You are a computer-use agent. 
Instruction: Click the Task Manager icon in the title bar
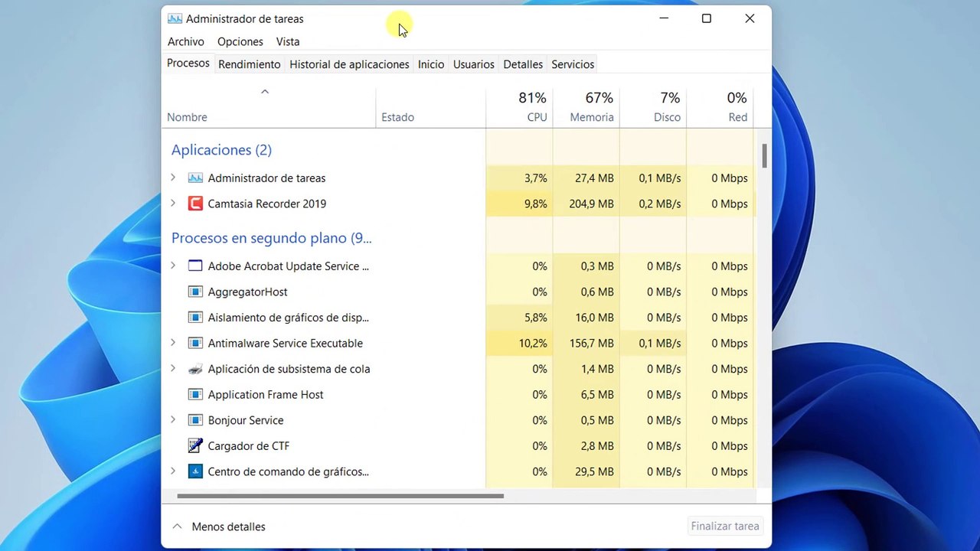(175, 18)
